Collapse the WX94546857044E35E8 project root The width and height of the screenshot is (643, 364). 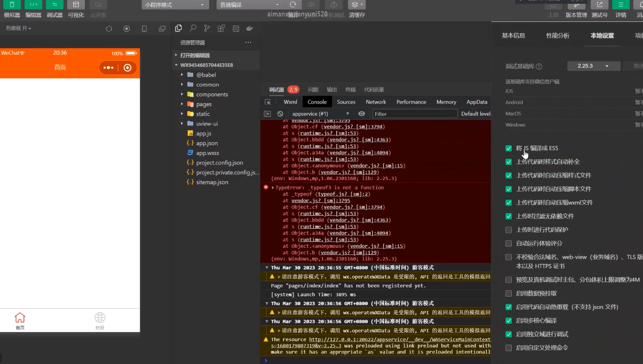(206, 65)
